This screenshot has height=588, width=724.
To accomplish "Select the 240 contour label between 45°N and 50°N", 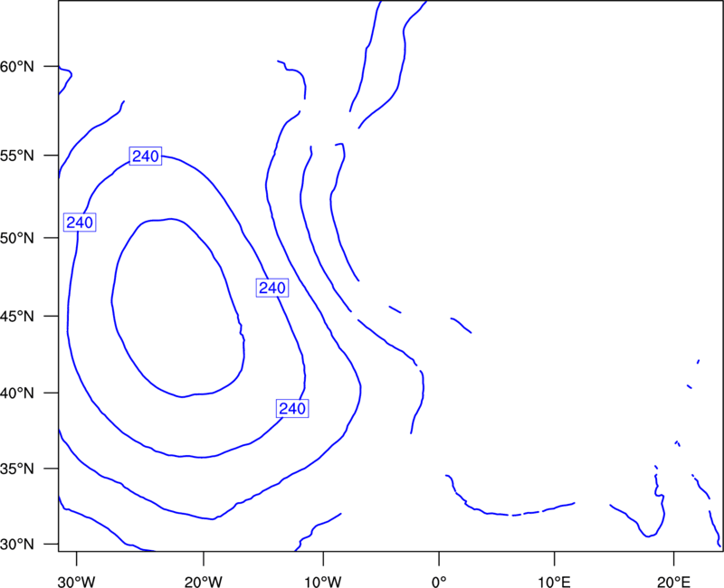I will 272,288.
